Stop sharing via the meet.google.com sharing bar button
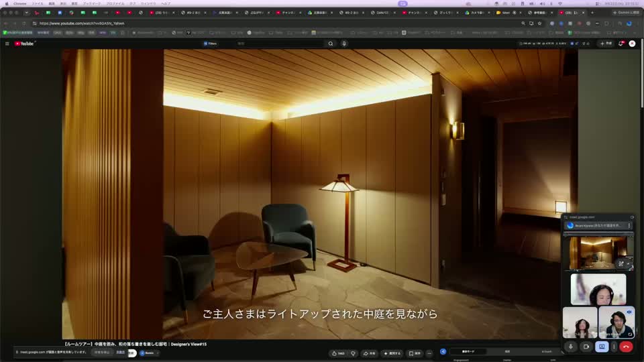 point(103,352)
